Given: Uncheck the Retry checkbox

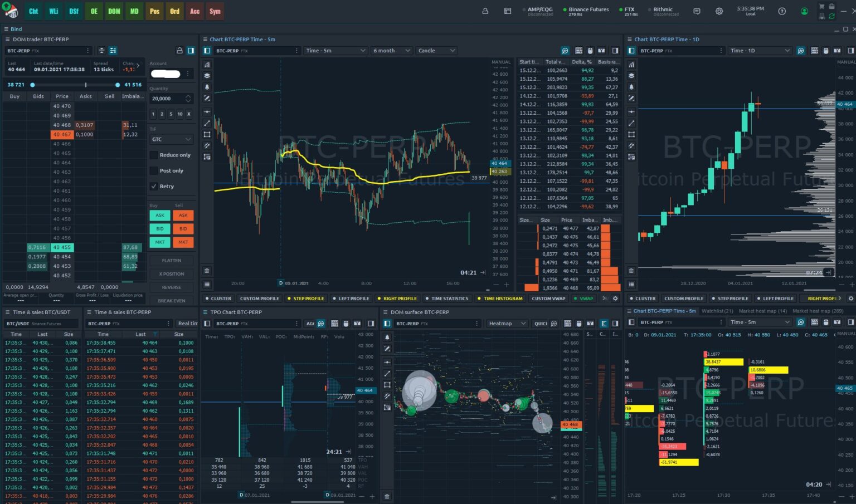Looking at the screenshot, I should tap(154, 186).
